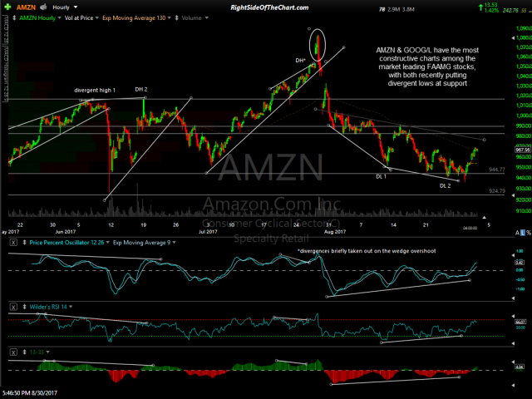Select percent scale % toggle

pos(529,233)
